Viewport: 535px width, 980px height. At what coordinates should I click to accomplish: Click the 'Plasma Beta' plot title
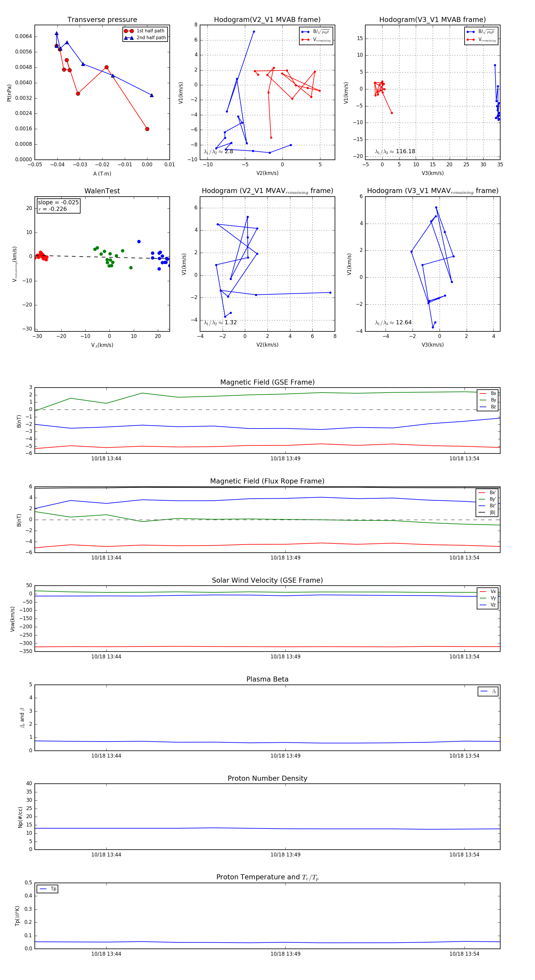click(267, 679)
